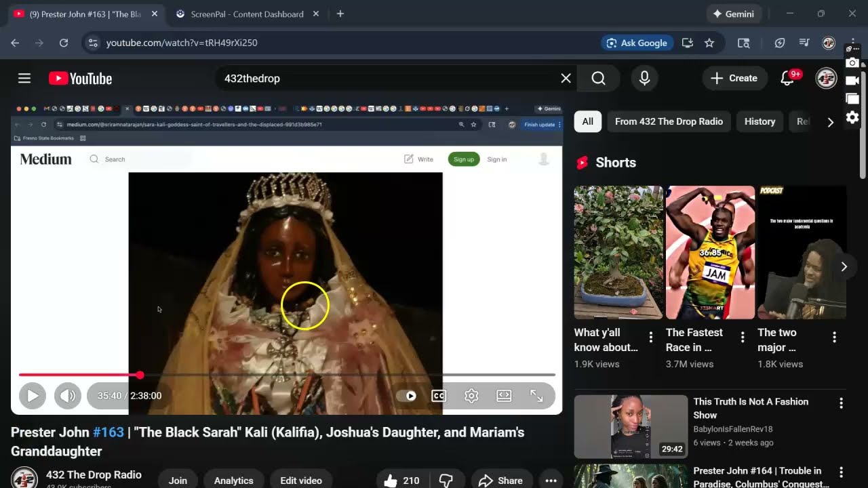
Task: Open more actions under the video
Action: 551,481
